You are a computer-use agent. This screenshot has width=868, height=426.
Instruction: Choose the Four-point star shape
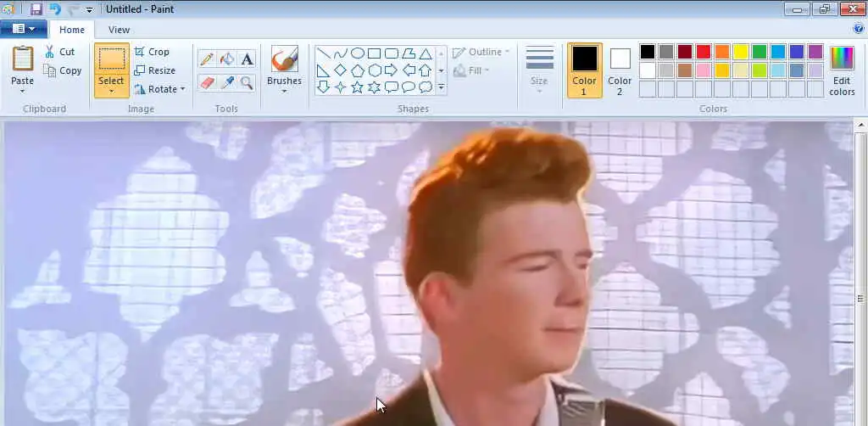pyautogui.click(x=341, y=87)
